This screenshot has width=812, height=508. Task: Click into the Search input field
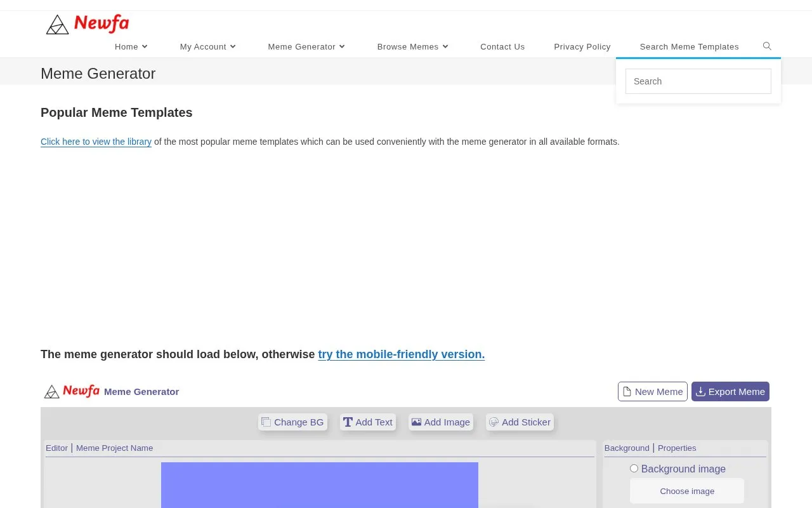(x=698, y=81)
